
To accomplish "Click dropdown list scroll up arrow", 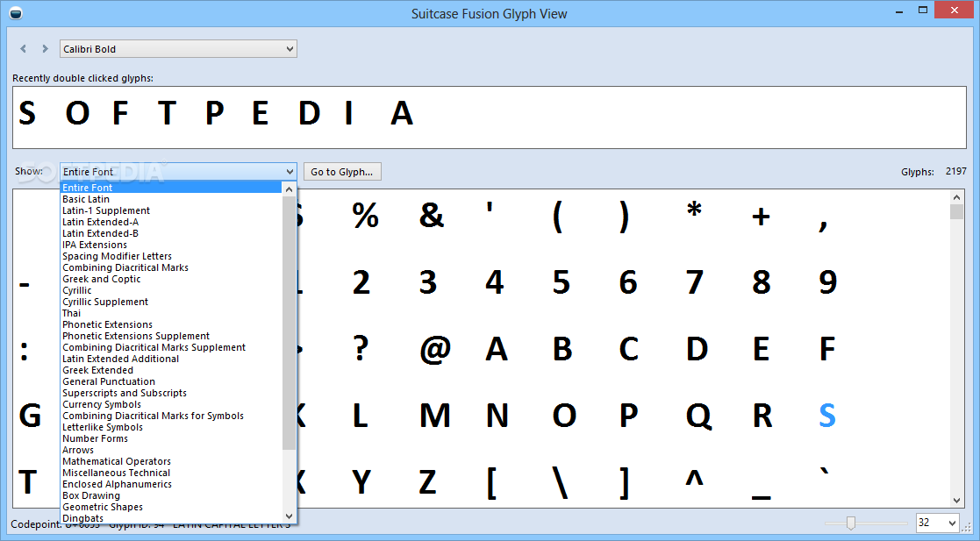I will pyautogui.click(x=289, y=189).
